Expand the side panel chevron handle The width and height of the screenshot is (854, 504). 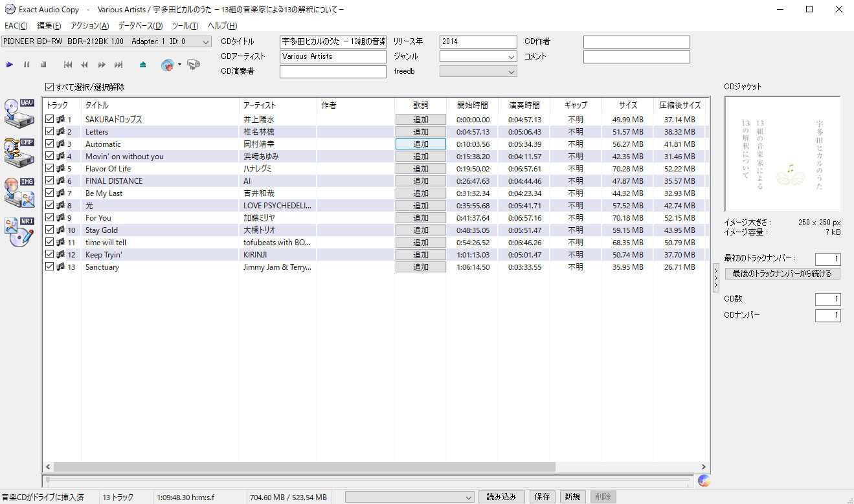point(715,278)
